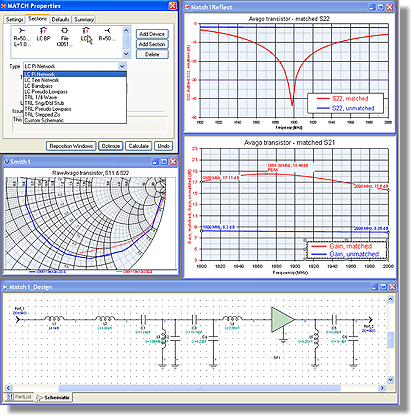Screen dimensions: 414x418
Task: Select the File device section icon
Action: click(x=65, y=37)
